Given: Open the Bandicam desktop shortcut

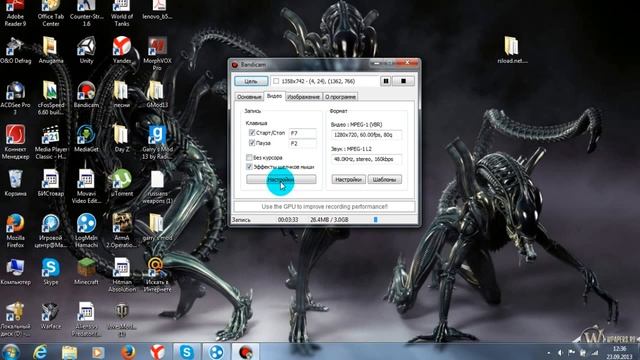Looking at the screenshot, I should coord(86,95).
